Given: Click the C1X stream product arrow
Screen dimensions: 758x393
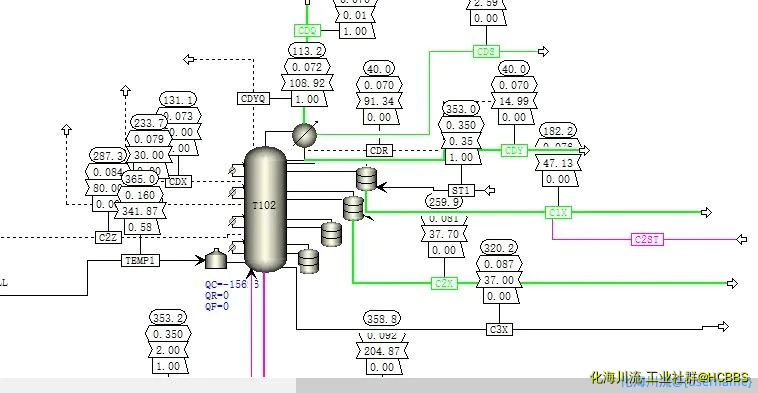Looking at the screenshot, I should tap(706, 212).
